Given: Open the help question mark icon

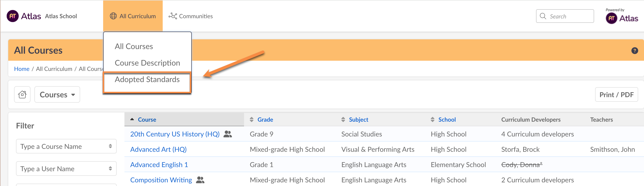Looking at the screenshot, I should 634,51.
